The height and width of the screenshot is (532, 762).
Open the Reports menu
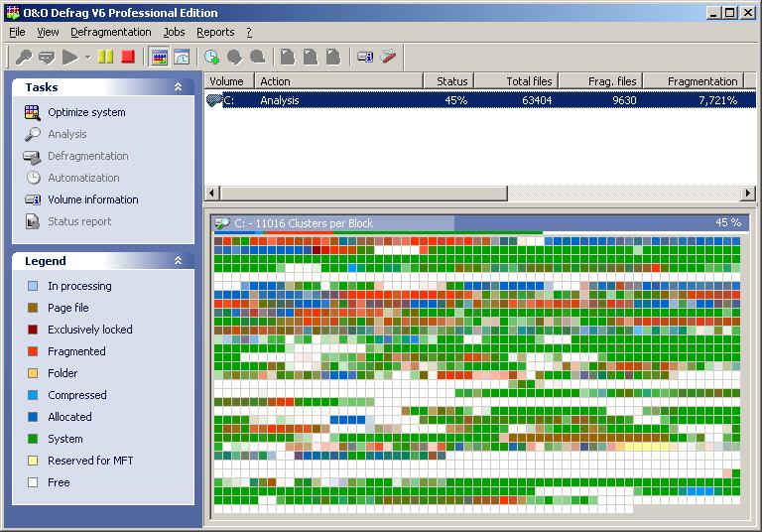(215, 32)
